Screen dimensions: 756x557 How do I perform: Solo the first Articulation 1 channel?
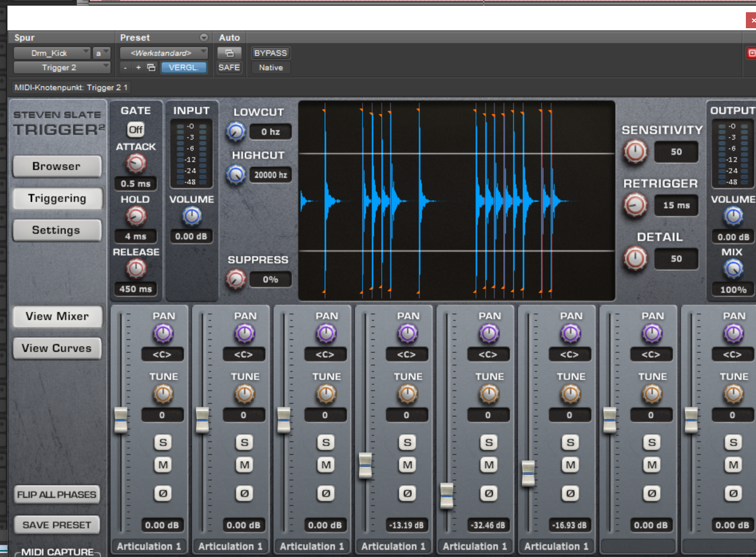click(163, 443)
